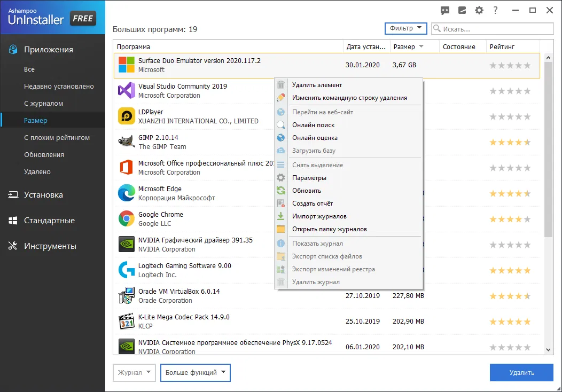Click the Surface Duo Emulator Microsoft logo icon

tap(127, 65)
